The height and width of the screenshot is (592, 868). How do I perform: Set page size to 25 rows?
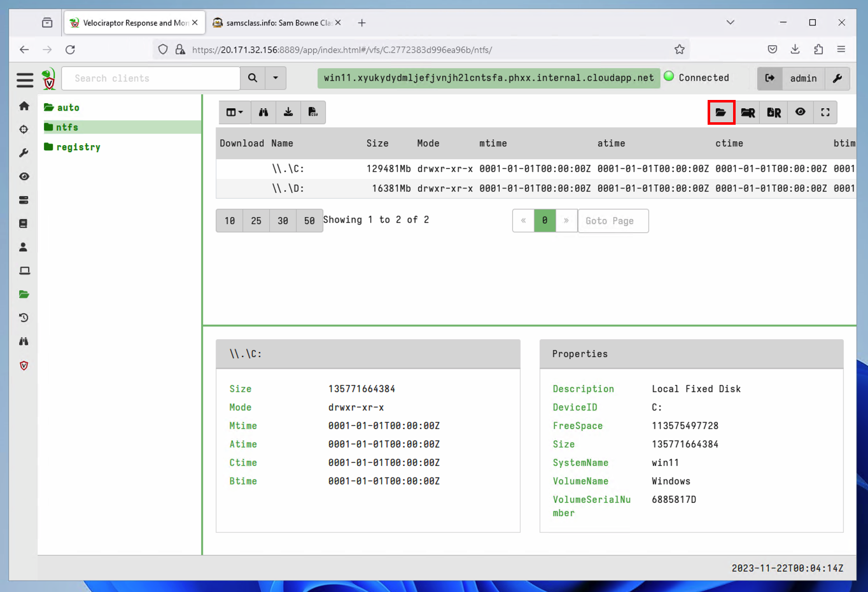pos(256,221)
